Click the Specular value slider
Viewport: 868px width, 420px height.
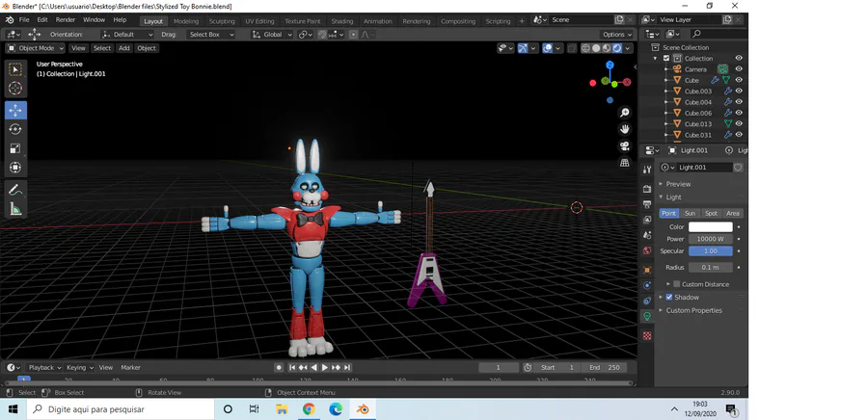(710, 250)
